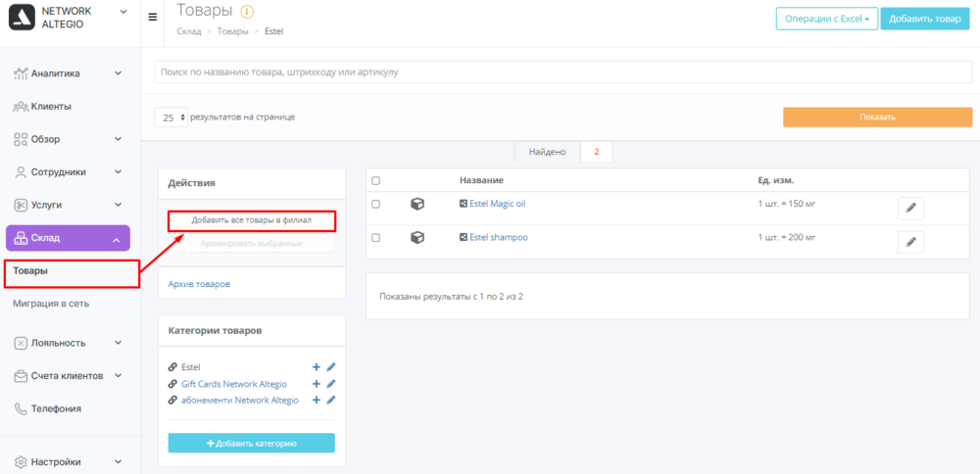
Task: Click the Аналитика chart icon
Action: pyautogui.click(x=21, y=73)
